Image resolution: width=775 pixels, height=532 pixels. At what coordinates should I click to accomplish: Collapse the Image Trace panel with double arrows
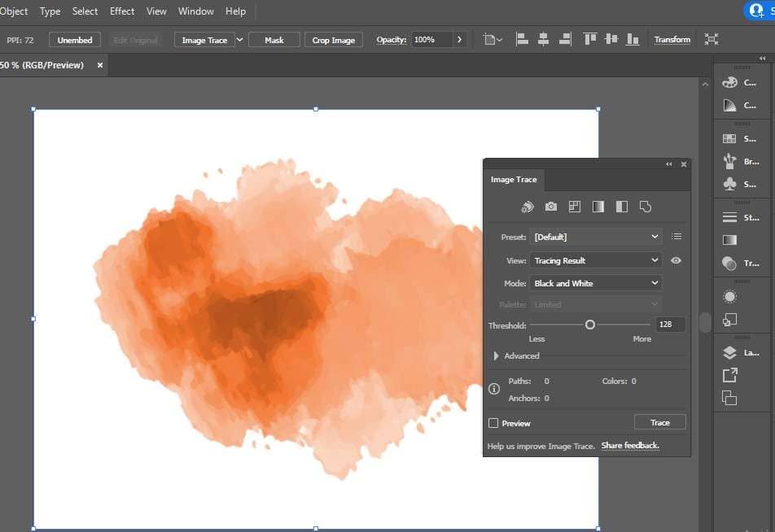click(668, 164)
